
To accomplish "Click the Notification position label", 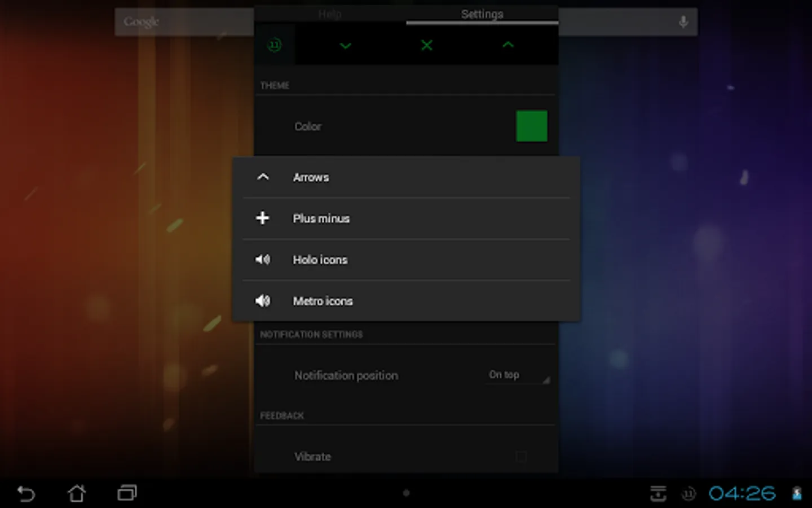I will 346,375.
